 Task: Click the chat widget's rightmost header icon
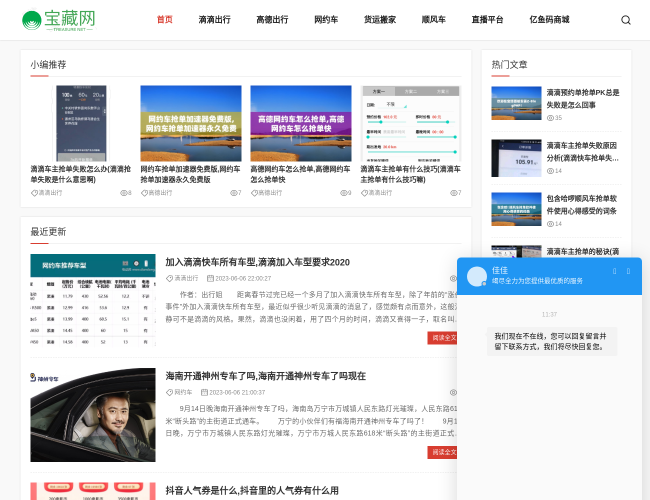click(x=628, y=271)
